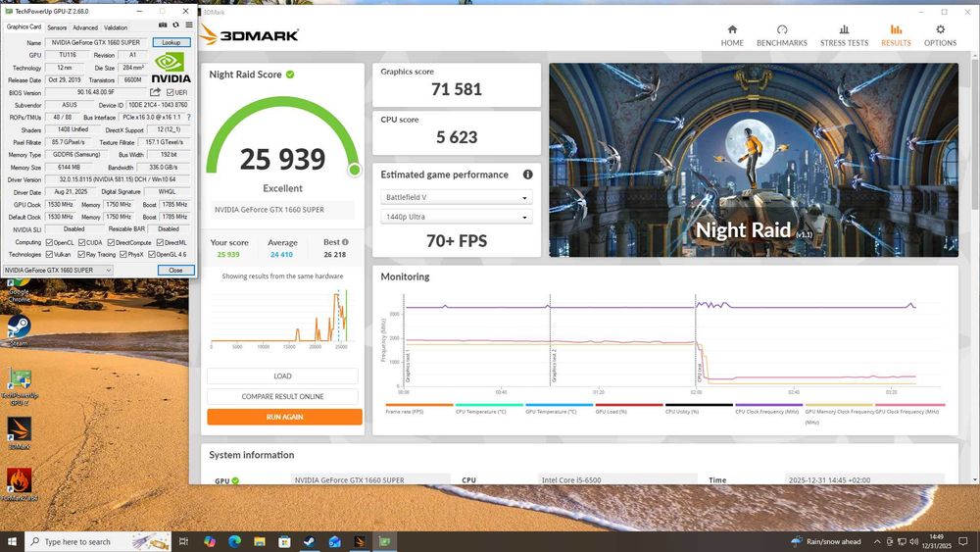Toggle Ray Tracing checkbox
The image size is (980, 552).
click(81, 255)
